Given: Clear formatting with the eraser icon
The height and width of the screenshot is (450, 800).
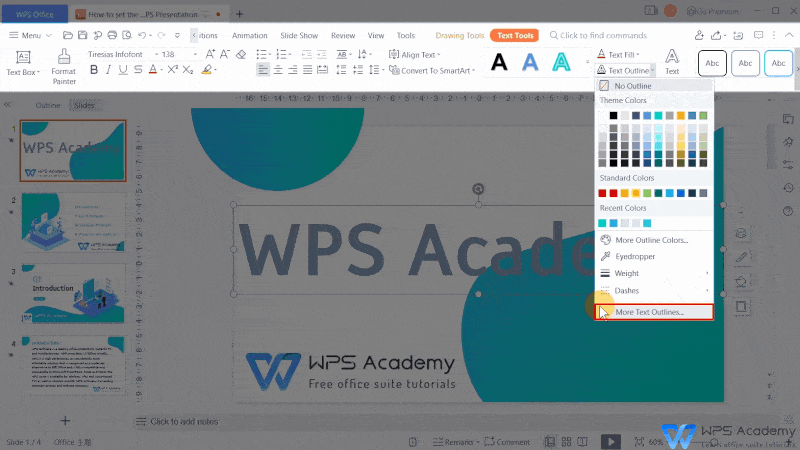Looking at the screenshot, I should point(241,54).
